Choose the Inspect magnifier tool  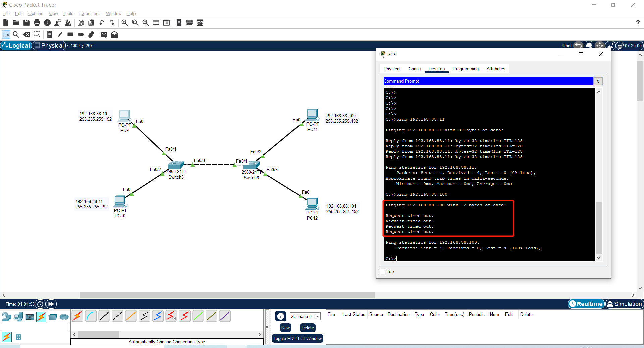[x=16, y=34]
